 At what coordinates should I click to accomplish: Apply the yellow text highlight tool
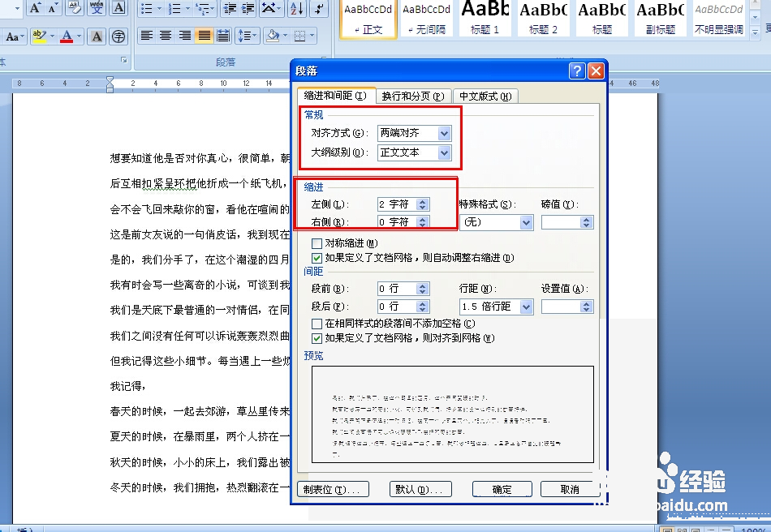point(39,36)
